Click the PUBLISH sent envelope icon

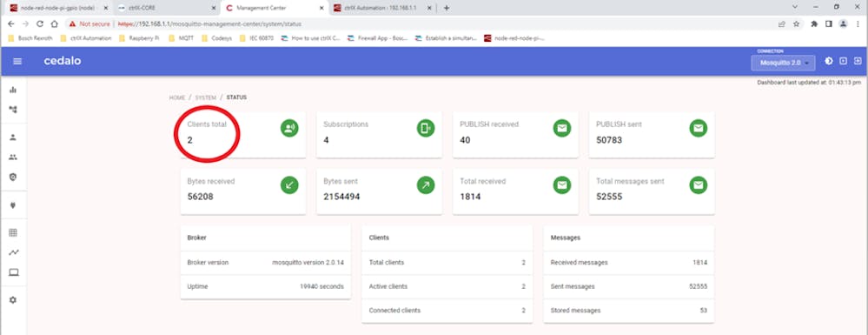[x=698, y=129]
